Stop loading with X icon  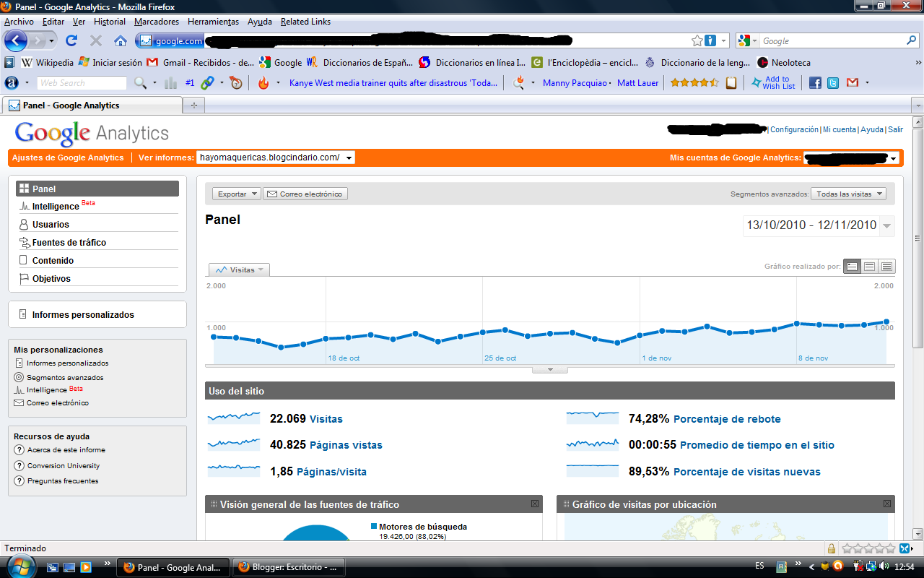tap(95, 40)
